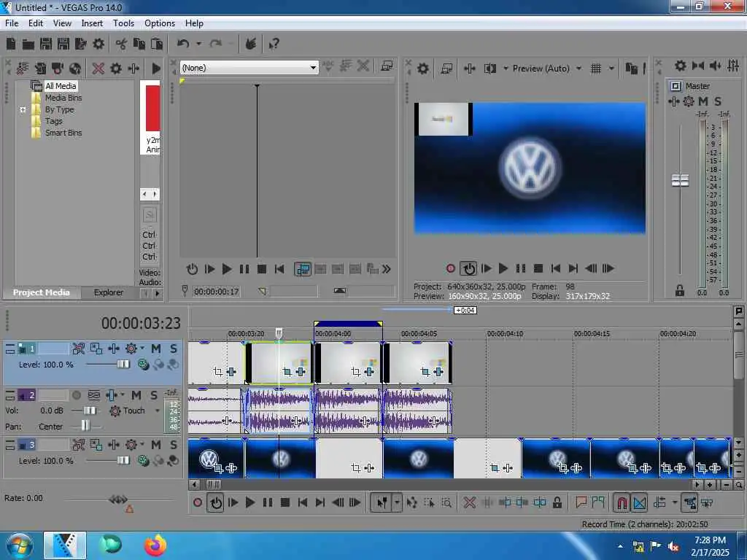747x560 pixels.
Task: Click Split Screen View icon in preview
Action: pyautogui.click(x=489, y=69)
